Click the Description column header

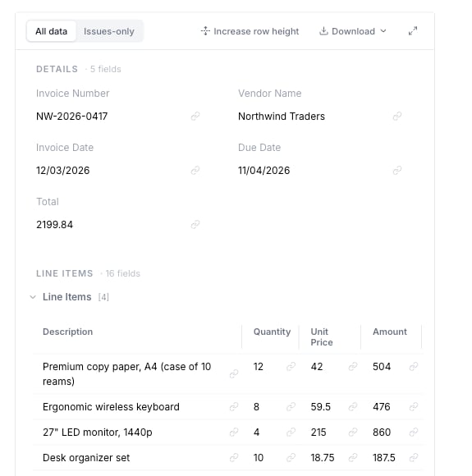(68, 332)
